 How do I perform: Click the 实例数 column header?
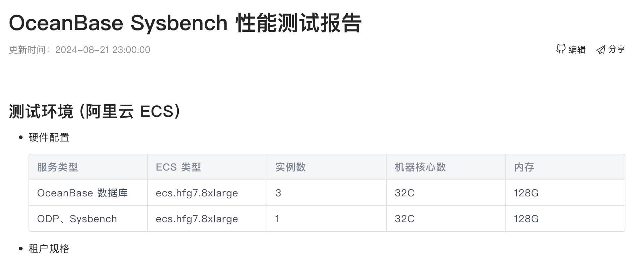click(x=290, y=167)
